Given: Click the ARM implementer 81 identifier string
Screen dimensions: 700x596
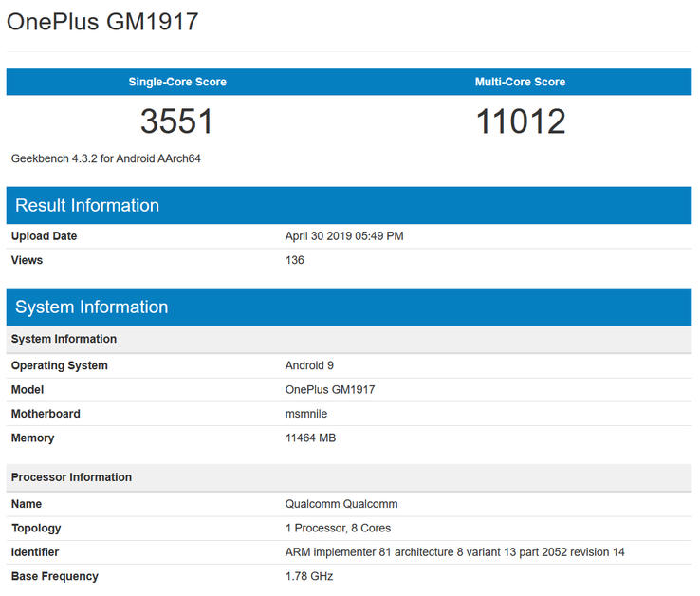Looking at the screenshot, I should (455, 552).
